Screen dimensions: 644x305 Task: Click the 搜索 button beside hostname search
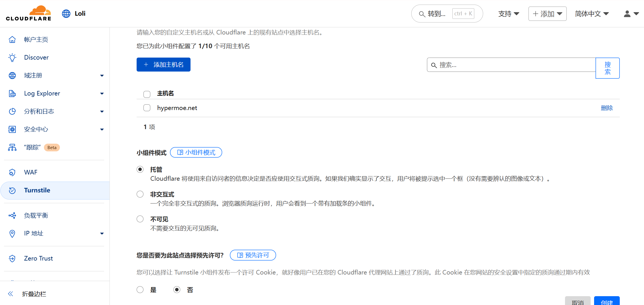tap(607, 68)
